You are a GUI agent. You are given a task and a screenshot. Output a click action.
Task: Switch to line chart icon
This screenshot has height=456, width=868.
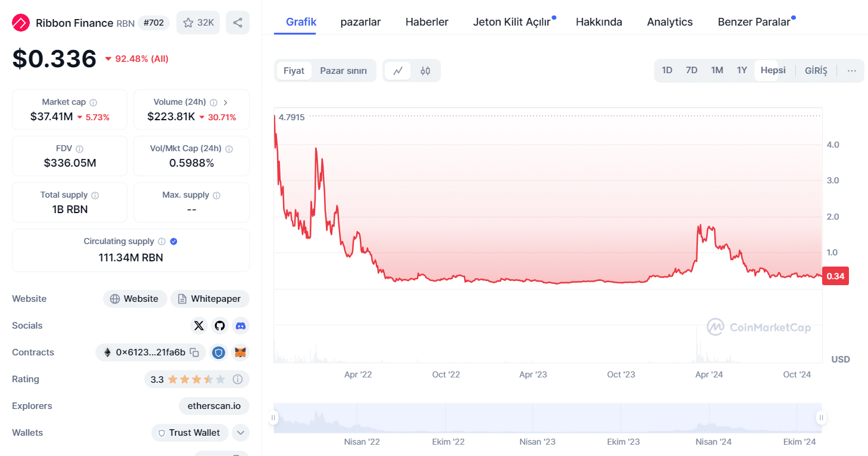click(x=398, y=71)
